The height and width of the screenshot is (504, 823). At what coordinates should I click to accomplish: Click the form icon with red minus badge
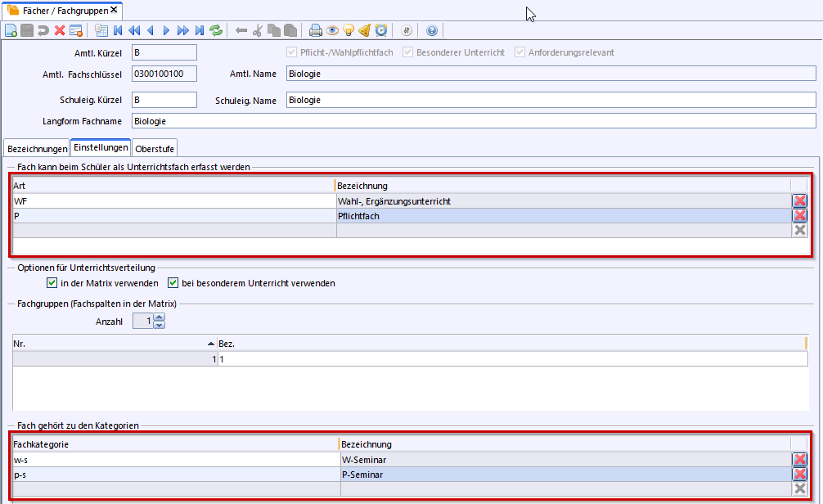(x=76, y=30)
